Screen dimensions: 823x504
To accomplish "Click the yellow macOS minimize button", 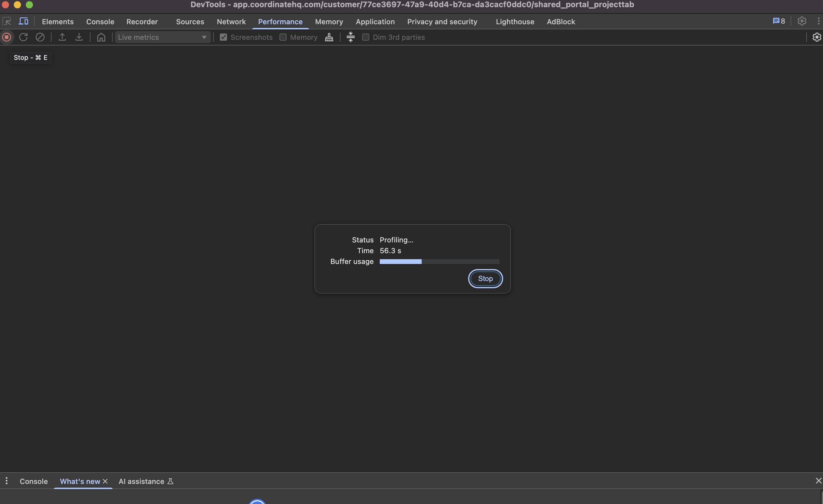I will click(x=17, y=5).
